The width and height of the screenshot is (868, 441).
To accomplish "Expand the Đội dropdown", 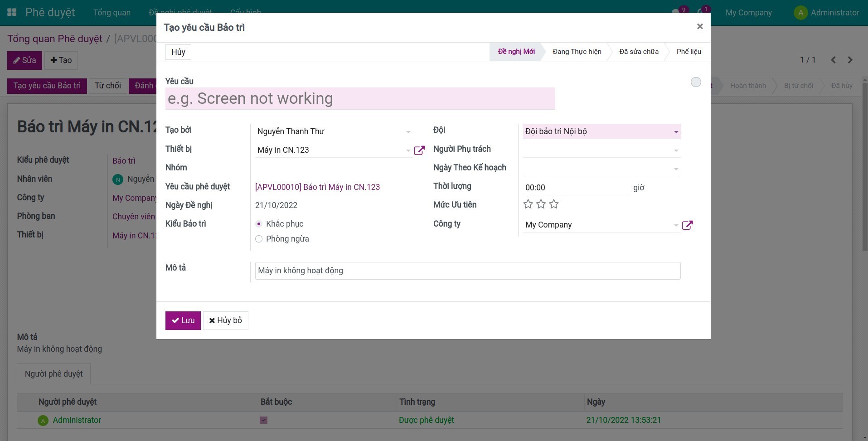I will click(x=676, y=132).
